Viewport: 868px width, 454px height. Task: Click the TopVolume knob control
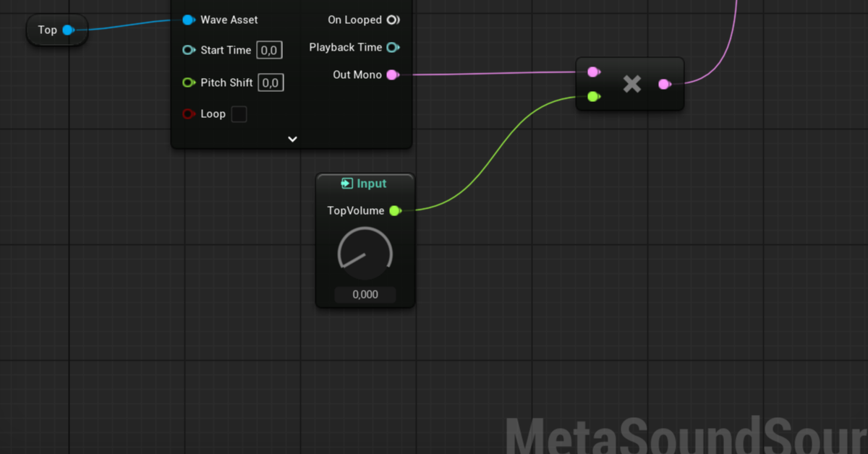(x=365, y=254)
